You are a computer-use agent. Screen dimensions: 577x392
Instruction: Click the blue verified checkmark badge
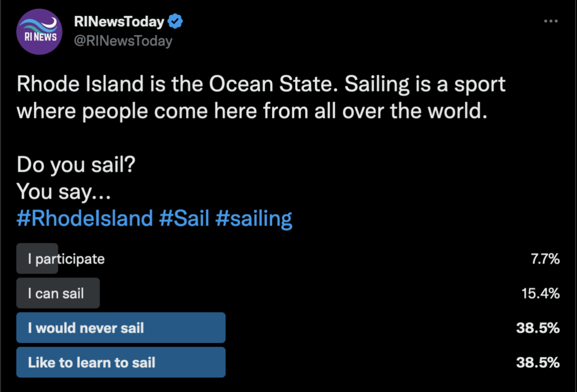coord(176,22)
